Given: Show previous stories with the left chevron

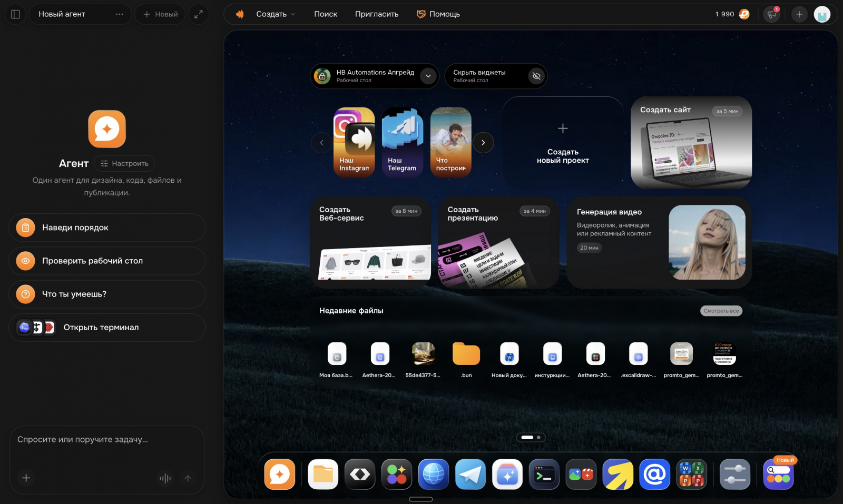Looking at the screenshot, I should tap(321, 143).
